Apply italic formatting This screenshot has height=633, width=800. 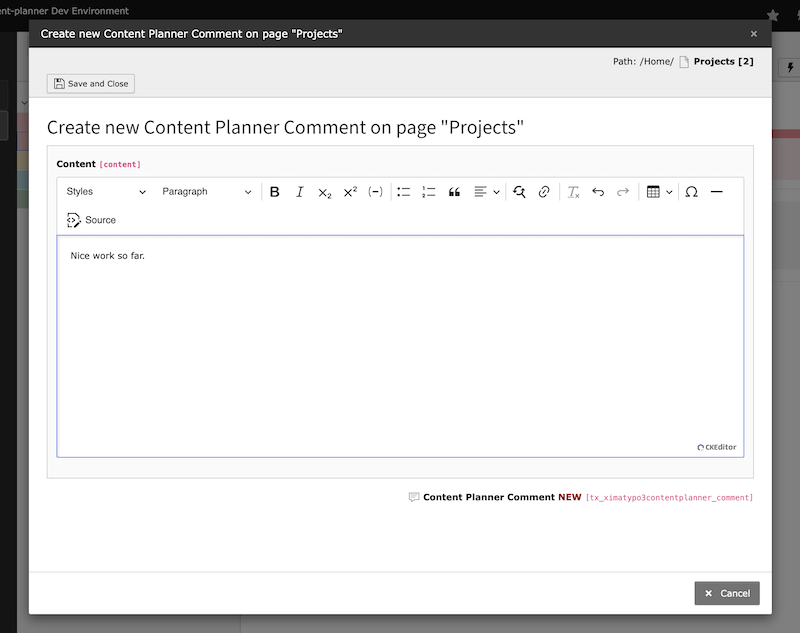tap(300, 191)
